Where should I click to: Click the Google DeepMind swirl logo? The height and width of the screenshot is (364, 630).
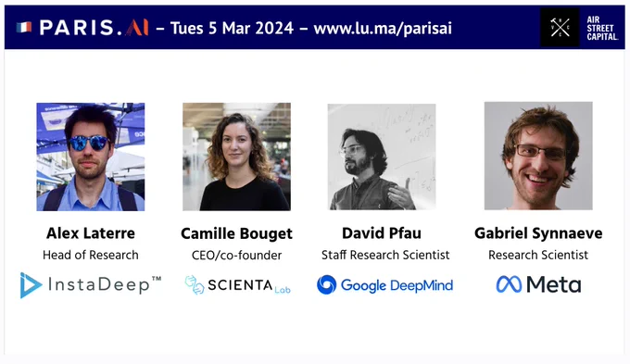tap(327, 285)
